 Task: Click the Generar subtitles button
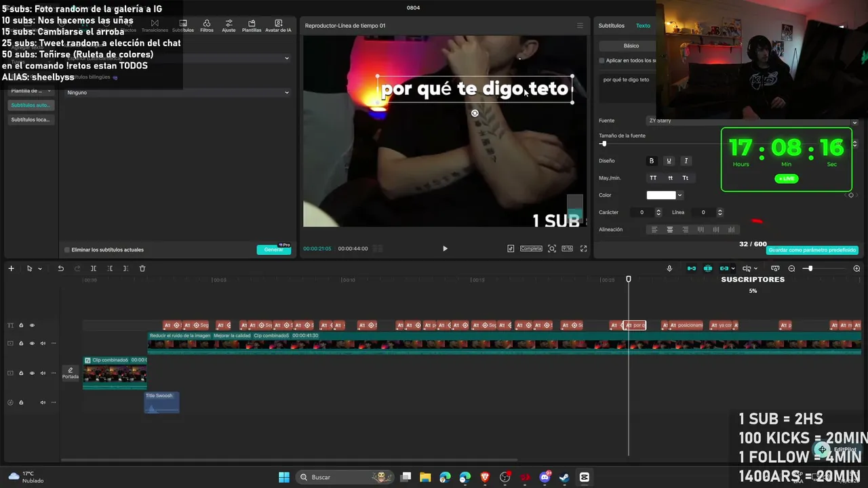(x=274, y=249)
